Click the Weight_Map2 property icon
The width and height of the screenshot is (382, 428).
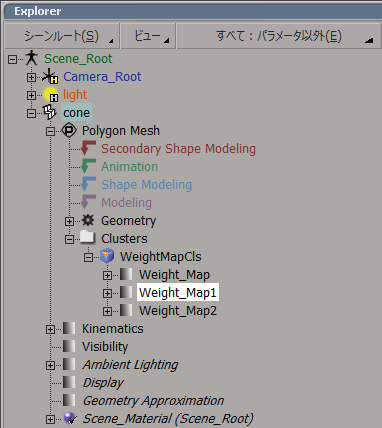click(126, 310)
